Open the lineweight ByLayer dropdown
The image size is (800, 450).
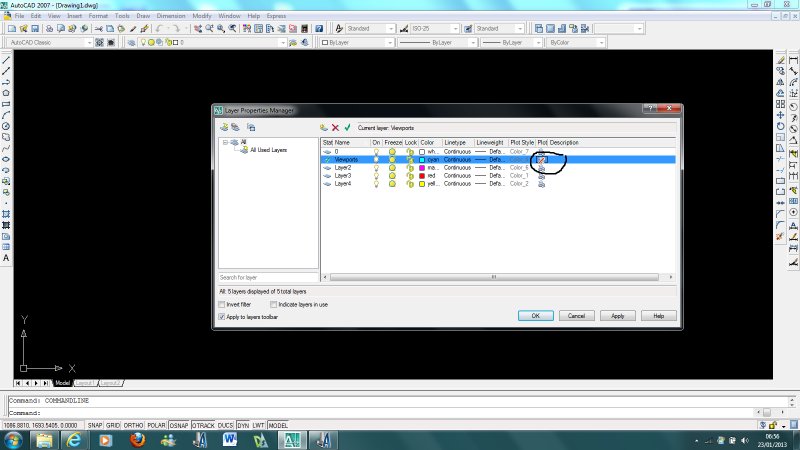coord(537,42)
